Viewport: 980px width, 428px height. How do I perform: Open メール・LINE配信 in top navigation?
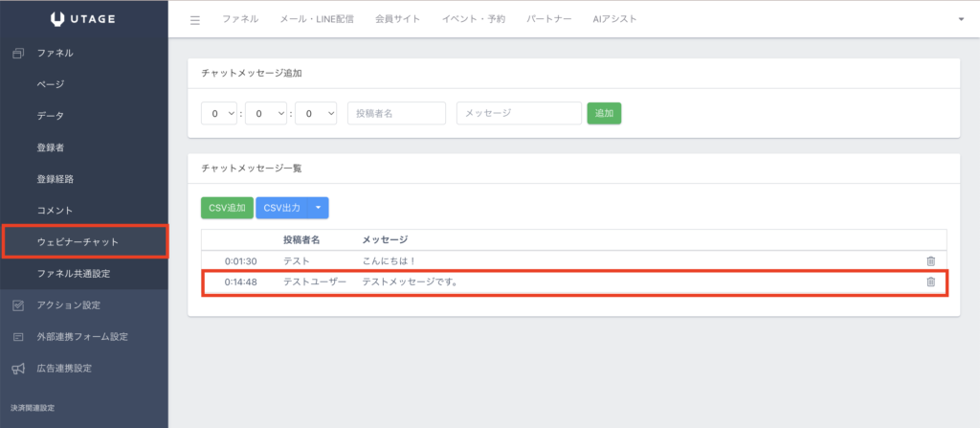tap(317, 19)
